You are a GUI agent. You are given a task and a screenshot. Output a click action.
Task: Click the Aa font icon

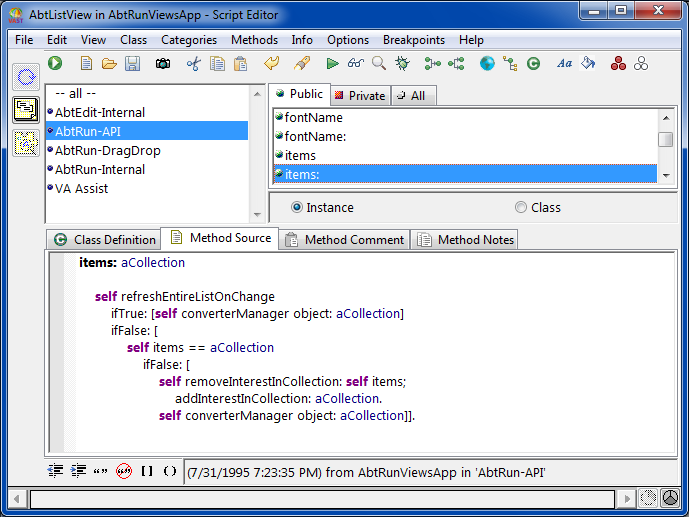(564, 64)
